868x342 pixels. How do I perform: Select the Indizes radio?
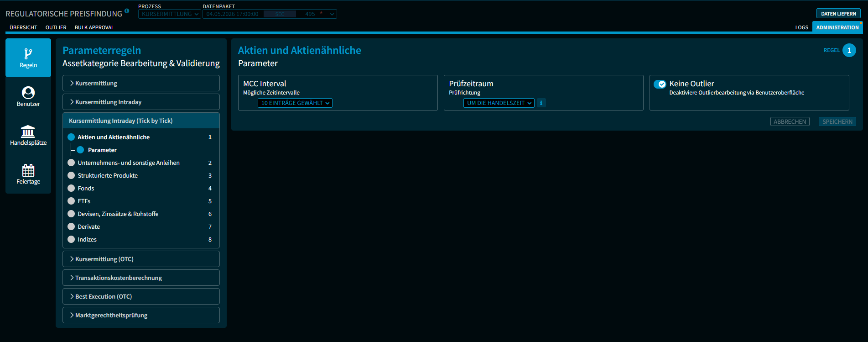point(71,239)
